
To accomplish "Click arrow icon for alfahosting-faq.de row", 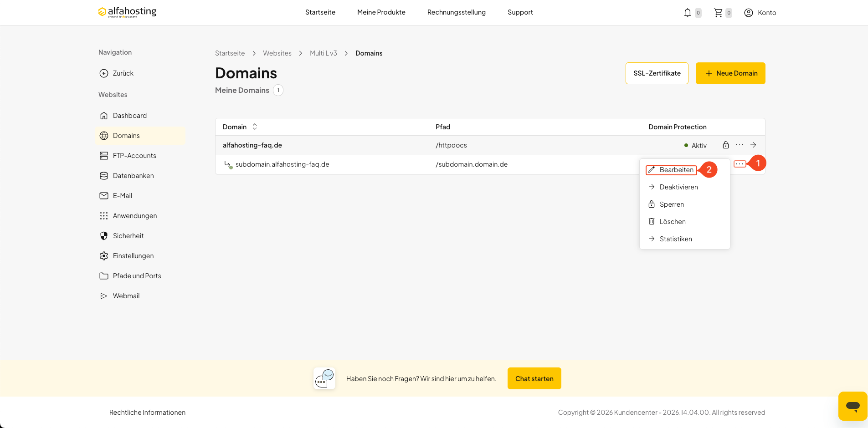I will click(x=753, y=145).
